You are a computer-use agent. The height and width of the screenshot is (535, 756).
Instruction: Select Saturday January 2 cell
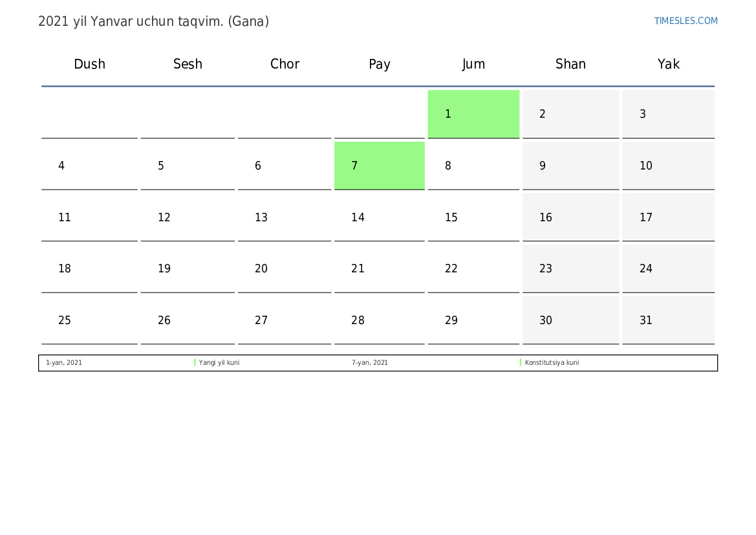(571, 114)
